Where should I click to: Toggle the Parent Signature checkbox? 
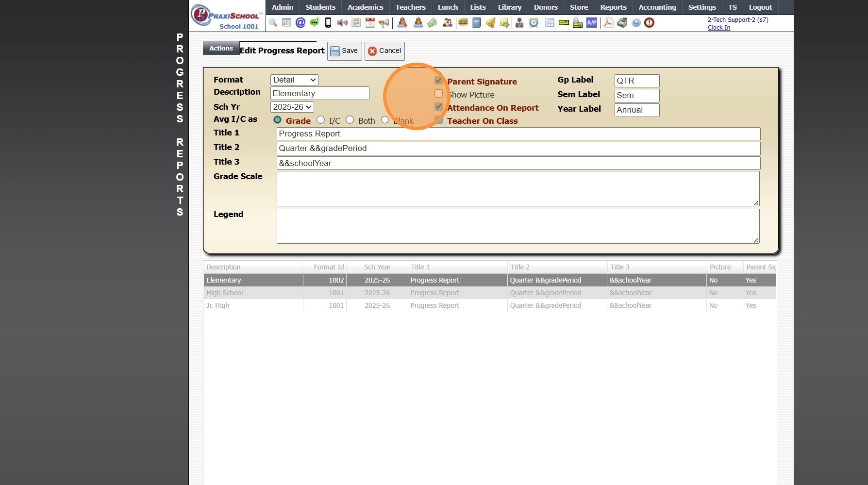[x=438, y=81]
